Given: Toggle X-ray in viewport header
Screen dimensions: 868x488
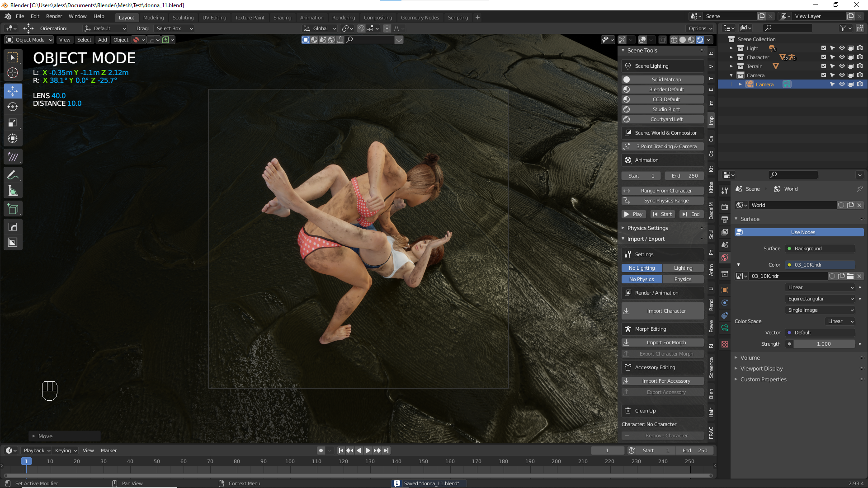Looking at the screenshot, I should [663, 40].
